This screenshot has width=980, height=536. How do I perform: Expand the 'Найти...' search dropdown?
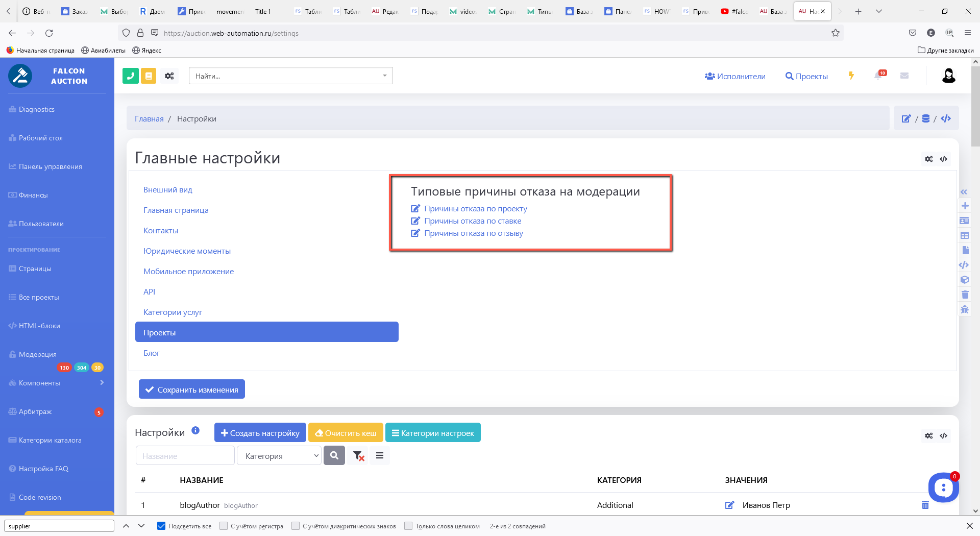pos(290,76)
